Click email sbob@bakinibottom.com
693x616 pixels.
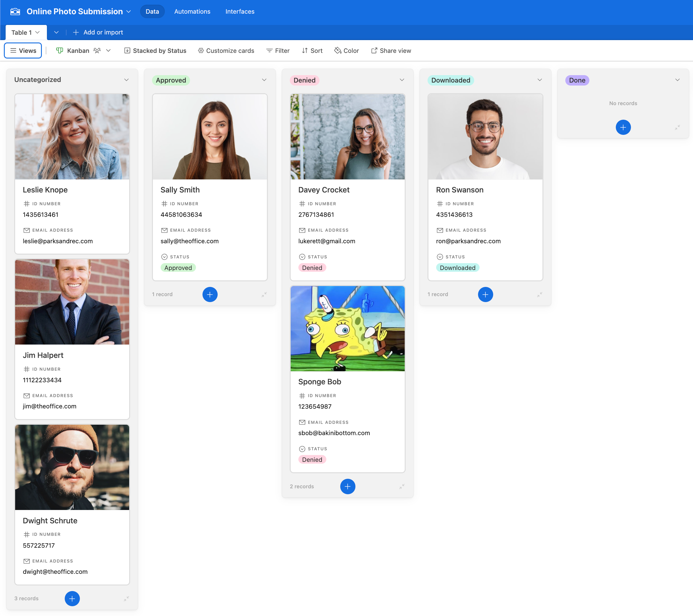point(334,433)
